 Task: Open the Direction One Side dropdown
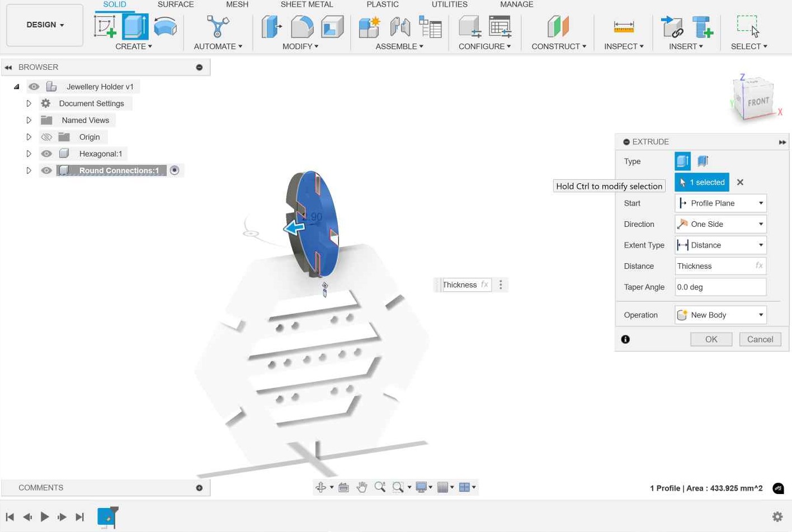point(720,224)
